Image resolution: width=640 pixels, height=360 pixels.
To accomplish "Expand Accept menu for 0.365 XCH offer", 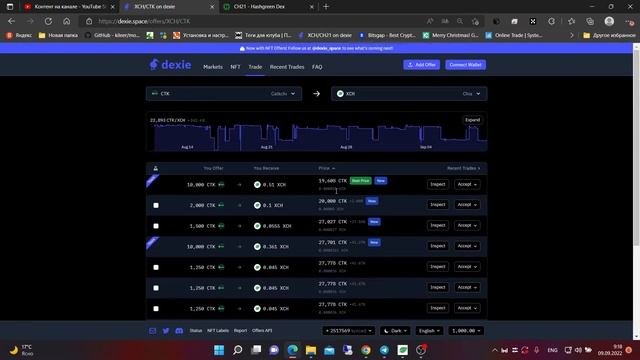I will tap(467, 246).
